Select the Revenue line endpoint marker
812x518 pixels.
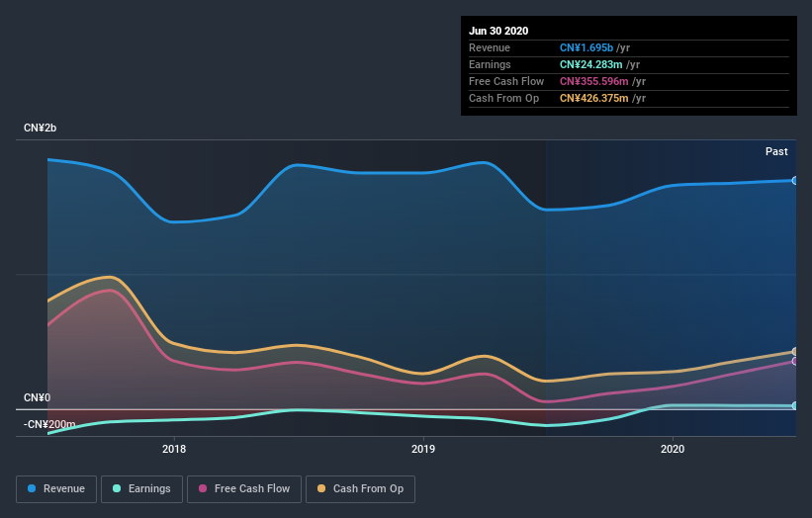coord(794,181)
